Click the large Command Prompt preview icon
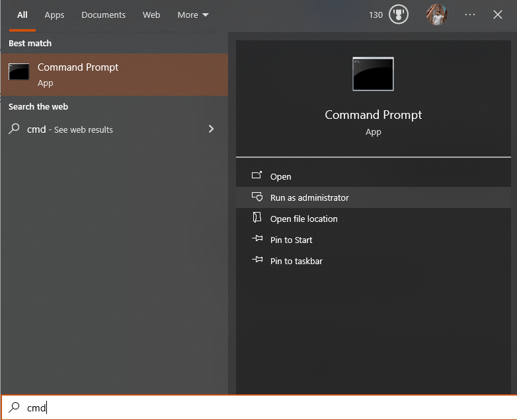The width and height of the screenshot is (517, 420). click(x=373, y=74)
